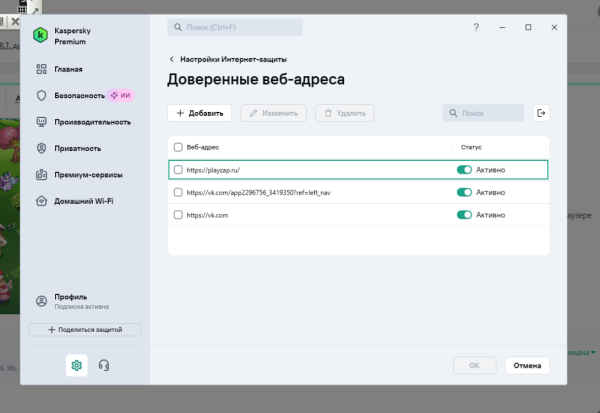600x413 pixels.
Task: Toggle status of https://playzap.ru/
Action: (464, 170)
